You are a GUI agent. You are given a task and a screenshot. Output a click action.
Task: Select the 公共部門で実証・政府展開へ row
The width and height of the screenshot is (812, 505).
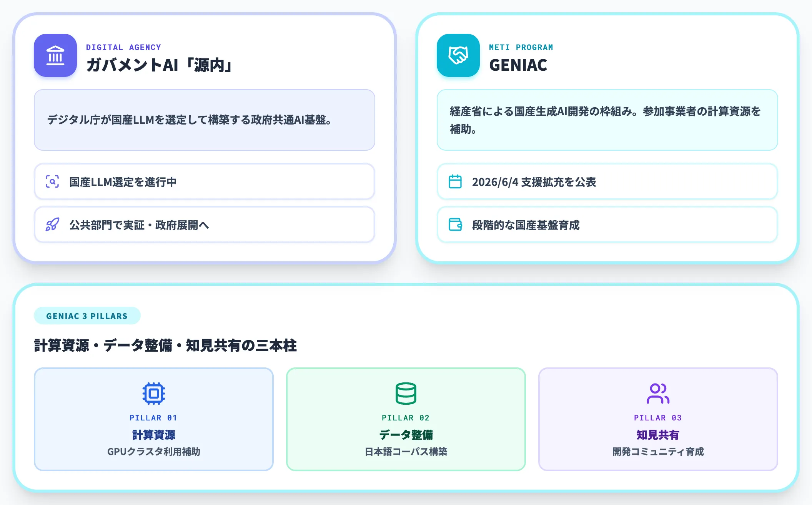[x=205, y=224]
